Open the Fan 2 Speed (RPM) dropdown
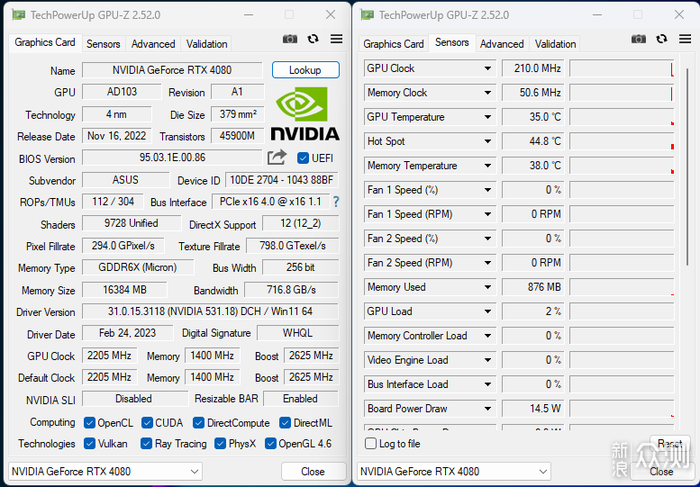The image size is (700, 487). point(488,263)
